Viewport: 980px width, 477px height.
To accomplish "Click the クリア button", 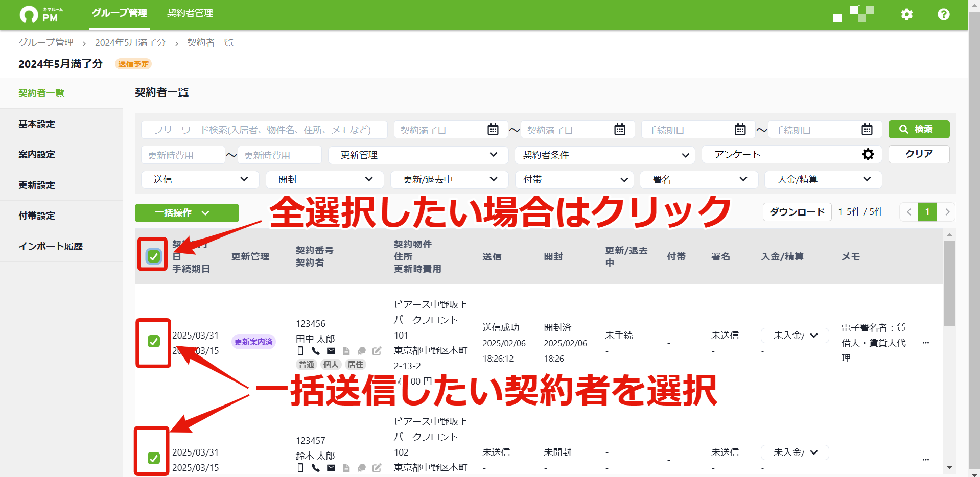I will pyautogui.click(x=919, y=154).
